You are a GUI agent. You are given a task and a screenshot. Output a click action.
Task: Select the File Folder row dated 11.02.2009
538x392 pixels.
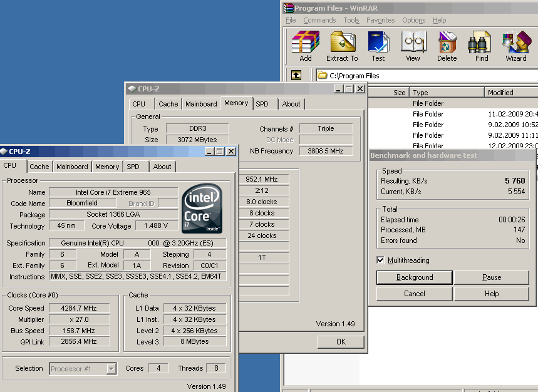point(453,114)
